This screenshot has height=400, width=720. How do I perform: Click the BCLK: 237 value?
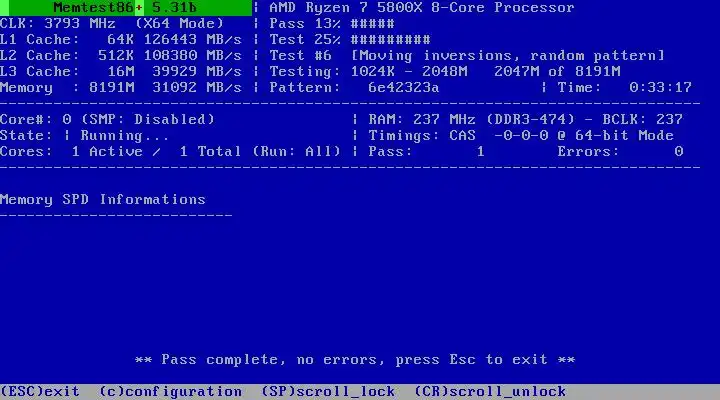click(642, 119)
